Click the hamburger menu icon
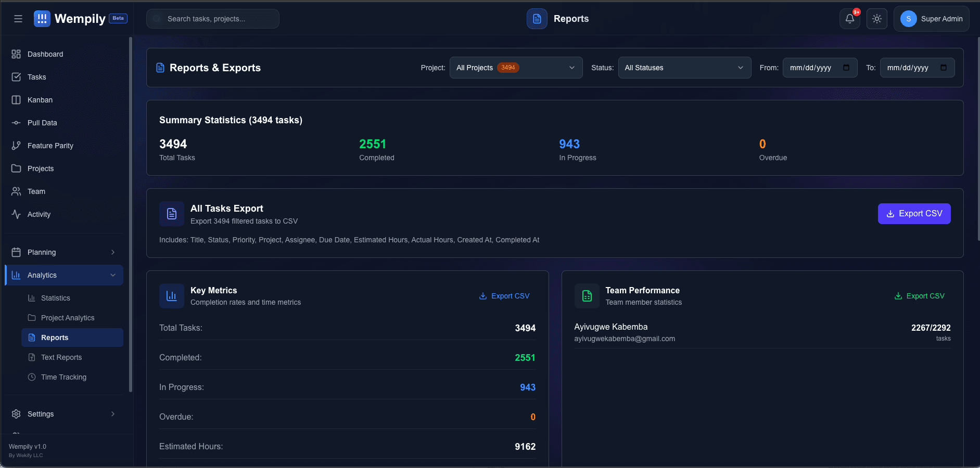Viewport: 980px width, 468px height. point(18,19)
